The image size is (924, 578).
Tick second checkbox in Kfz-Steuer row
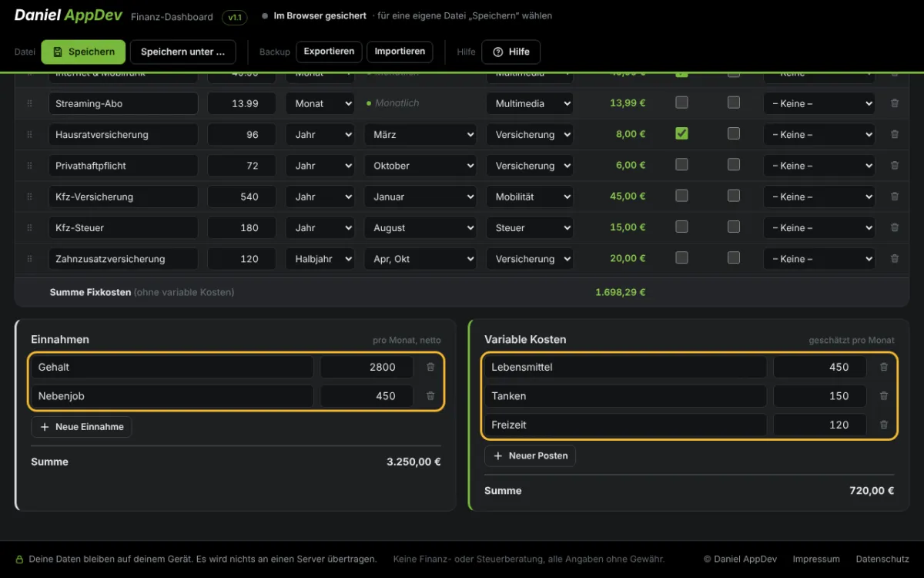734,227
